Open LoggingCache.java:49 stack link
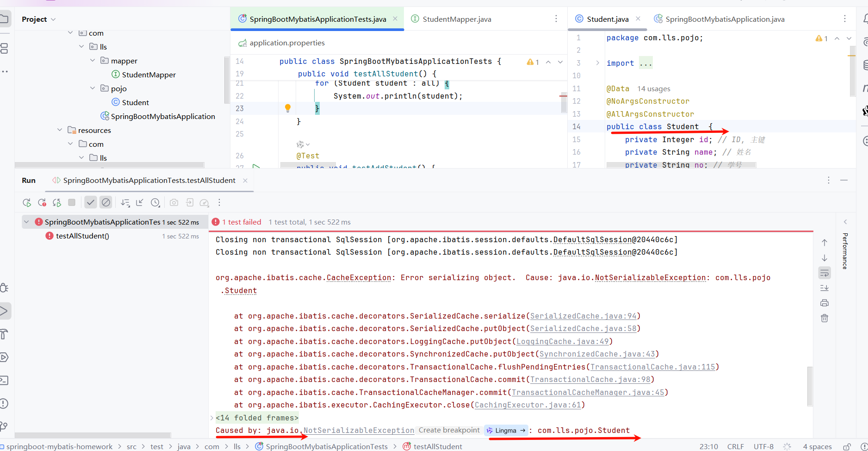The height and width of the screenshot is (451, 868). (x=562, y=341)
